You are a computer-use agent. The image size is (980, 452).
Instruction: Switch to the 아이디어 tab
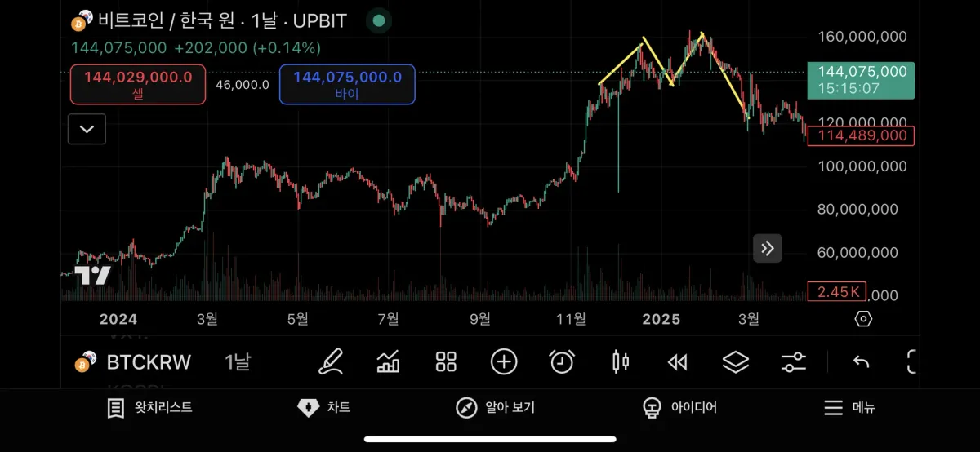point(679,408)
